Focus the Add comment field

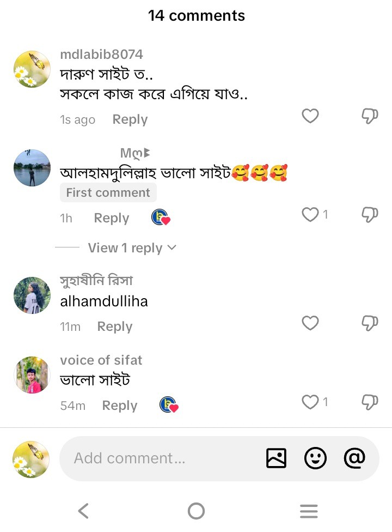pyautogui.click(x=163, y=458)
